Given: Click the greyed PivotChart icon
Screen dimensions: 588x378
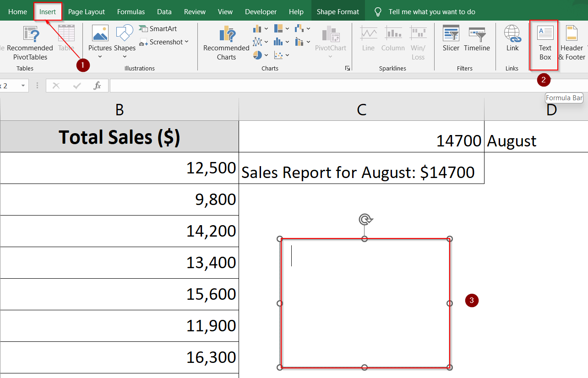Looking at the screenshot, I should click(x=330, y=34).
